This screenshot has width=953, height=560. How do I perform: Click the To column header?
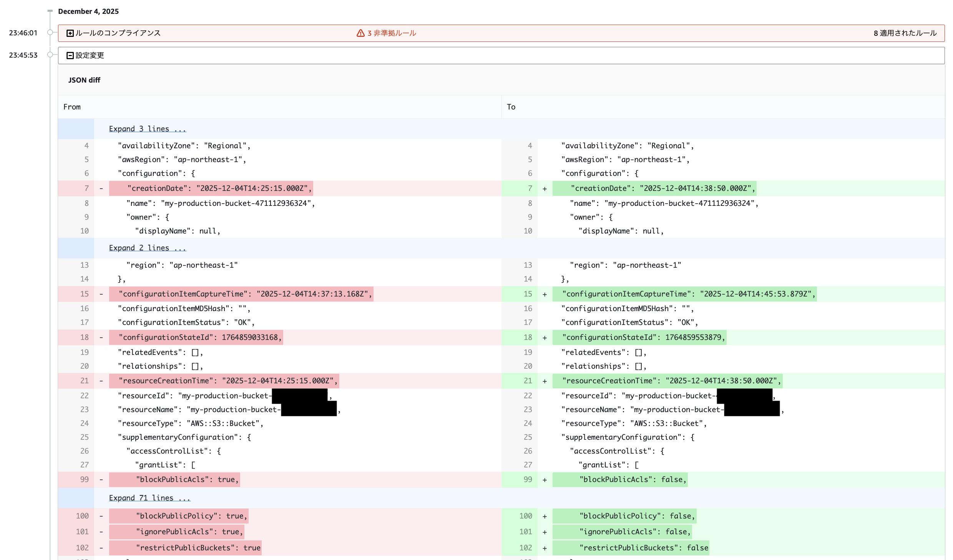tap(511, 107)
